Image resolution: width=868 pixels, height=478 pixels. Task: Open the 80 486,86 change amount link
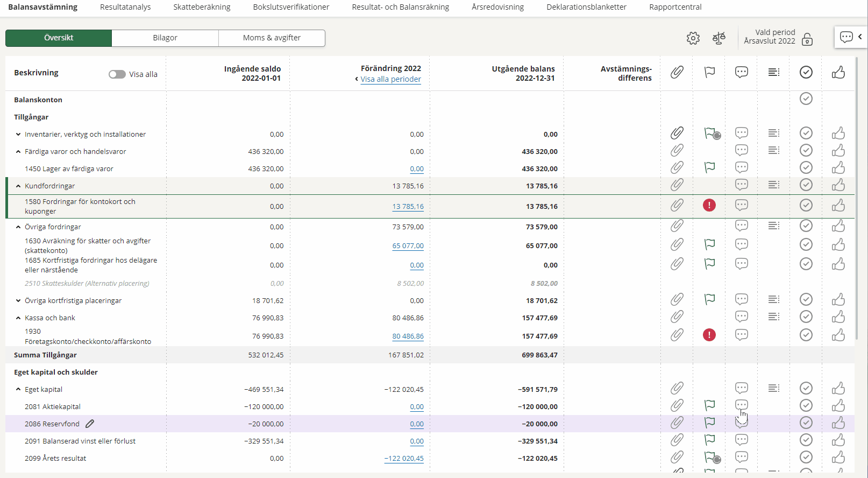click(x=408, y=336)
